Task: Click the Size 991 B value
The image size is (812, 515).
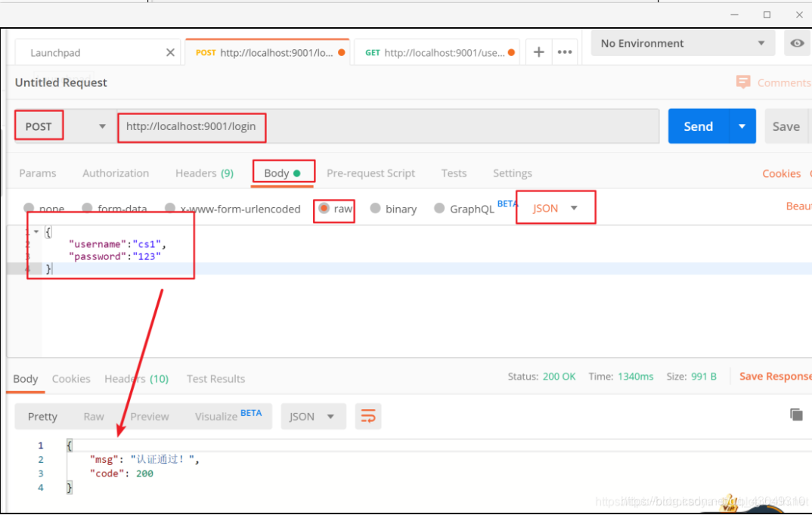Action: point(704,376)
